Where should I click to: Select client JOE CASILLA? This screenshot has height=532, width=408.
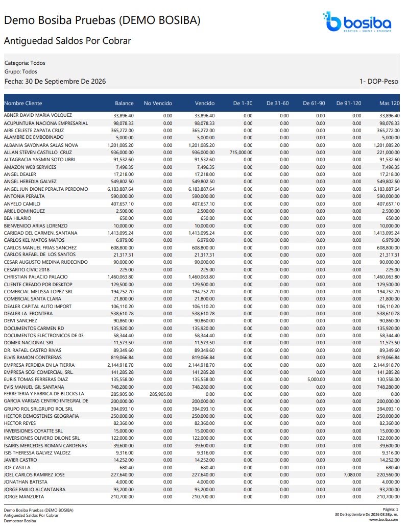[x=17, y=468]
